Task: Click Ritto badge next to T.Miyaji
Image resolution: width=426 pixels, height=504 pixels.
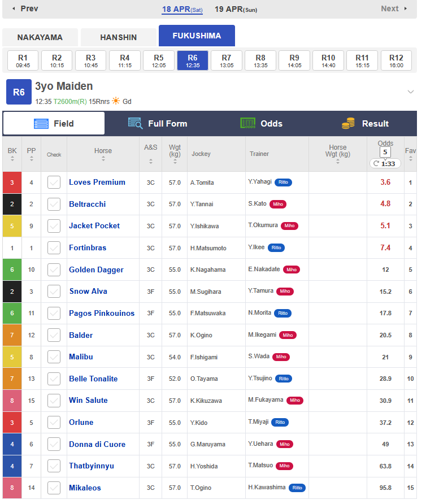Action: pyautogui.click(x=280, y=423)
